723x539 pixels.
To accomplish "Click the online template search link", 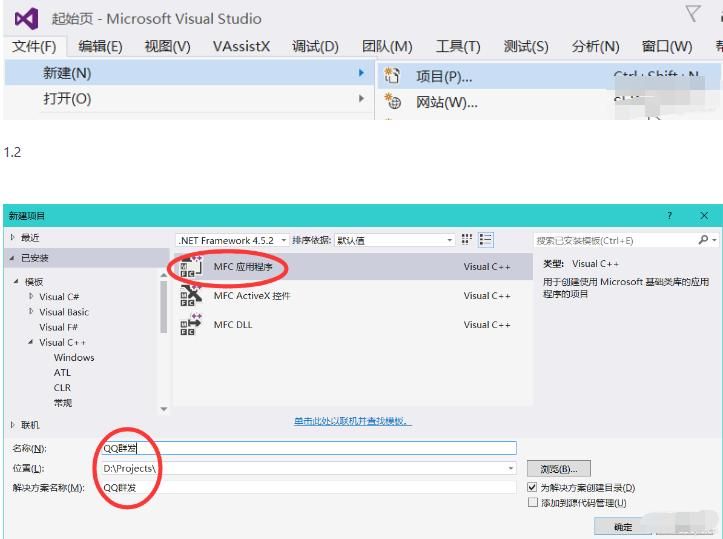I will 353,421.
